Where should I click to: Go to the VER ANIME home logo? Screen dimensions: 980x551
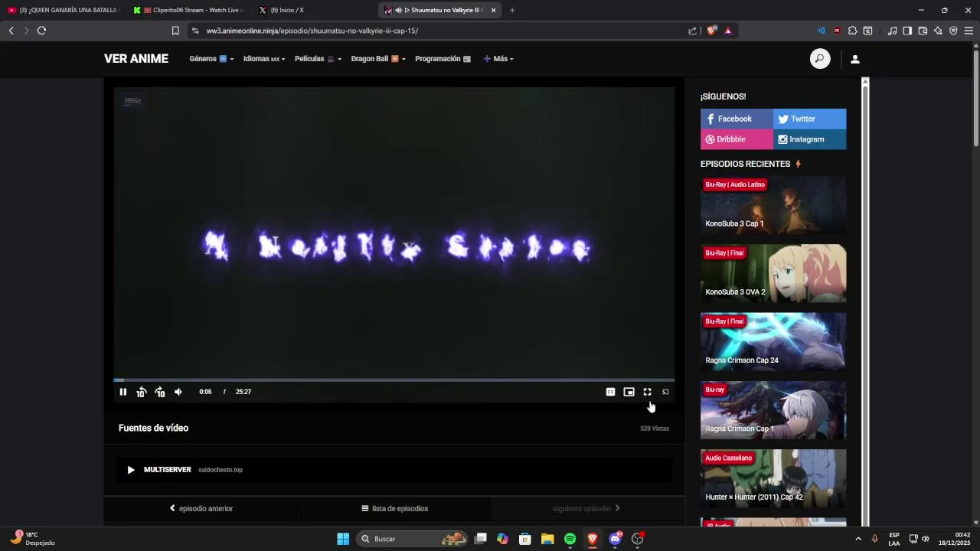coord(136,59)
